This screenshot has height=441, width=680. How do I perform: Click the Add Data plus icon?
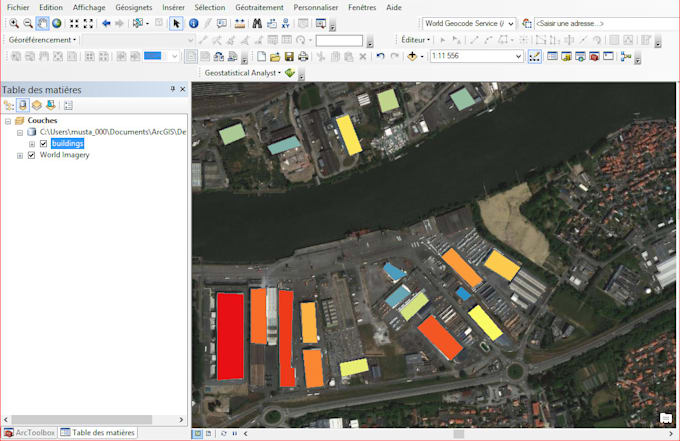[412, 56]
